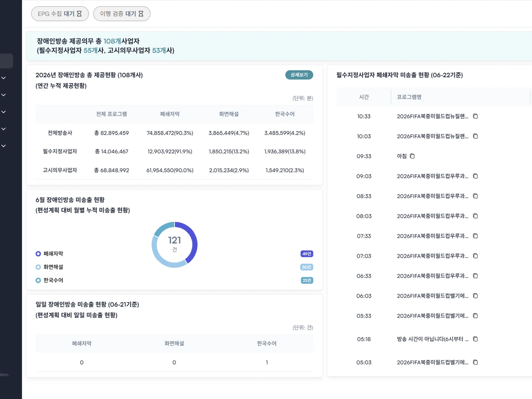Click copy icon beside 아침 at 09:33
The width and height of the screenshot is (532, 399).
coord(412,156)
